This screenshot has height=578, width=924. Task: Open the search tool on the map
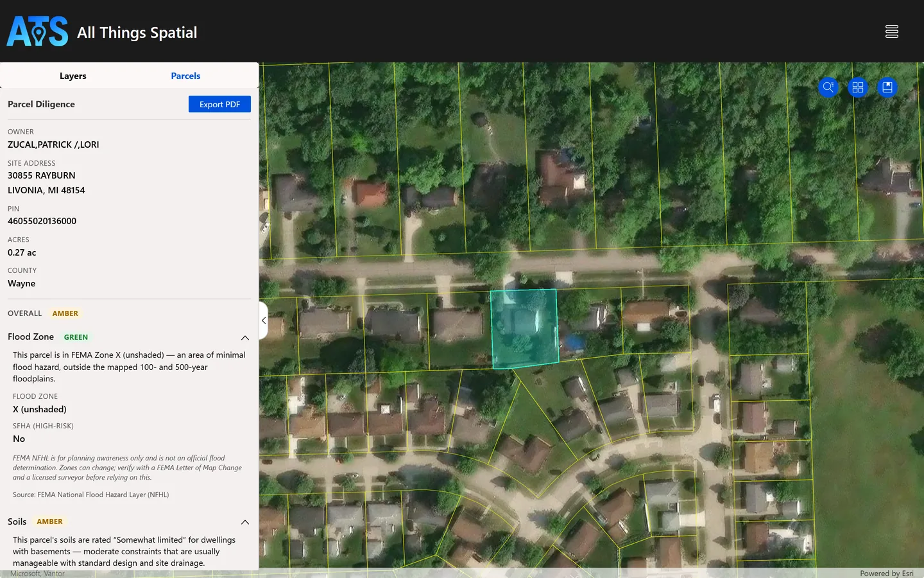828,87
